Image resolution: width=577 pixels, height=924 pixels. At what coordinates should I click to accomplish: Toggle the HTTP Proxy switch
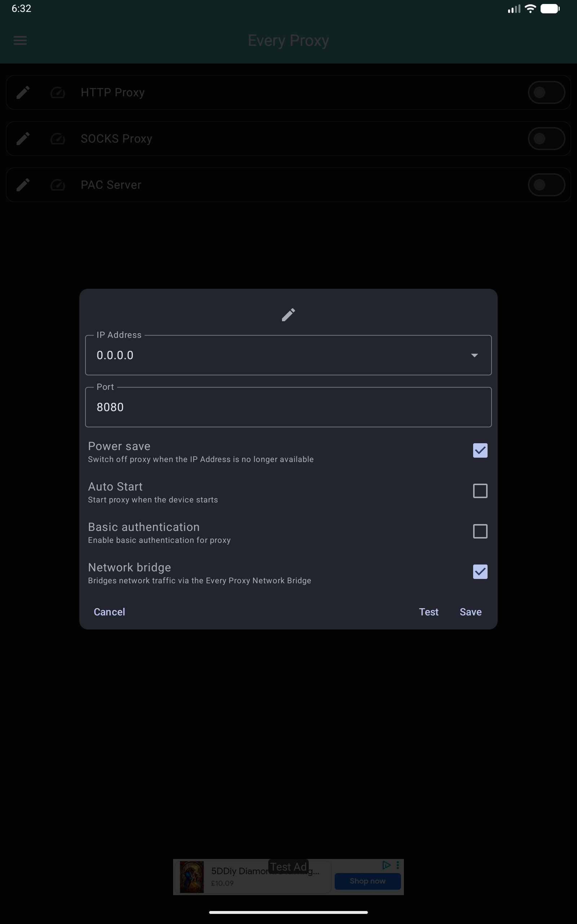coord(546,92)
